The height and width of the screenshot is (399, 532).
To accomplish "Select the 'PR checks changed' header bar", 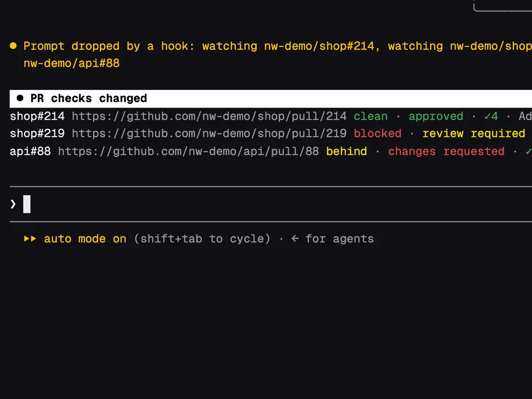I will point(271,99).
